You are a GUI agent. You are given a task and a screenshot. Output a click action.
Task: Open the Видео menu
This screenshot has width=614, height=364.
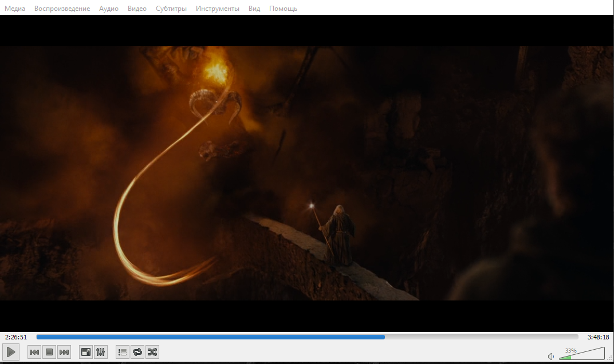tap(137, 8)
